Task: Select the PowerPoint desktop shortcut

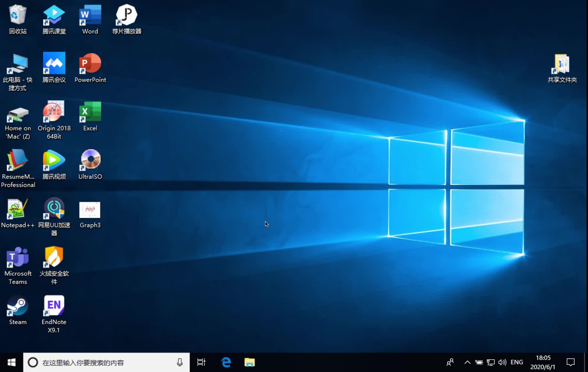Action: coord(90,68)
